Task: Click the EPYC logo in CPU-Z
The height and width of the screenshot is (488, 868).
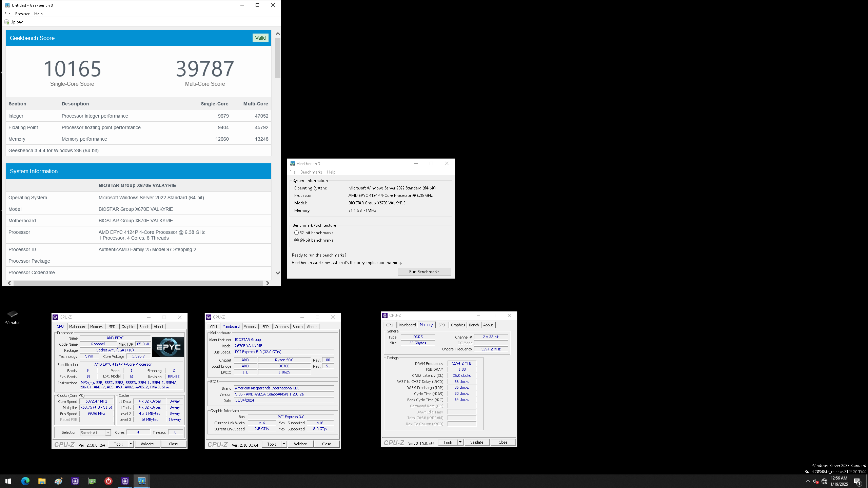Action: 168,347
